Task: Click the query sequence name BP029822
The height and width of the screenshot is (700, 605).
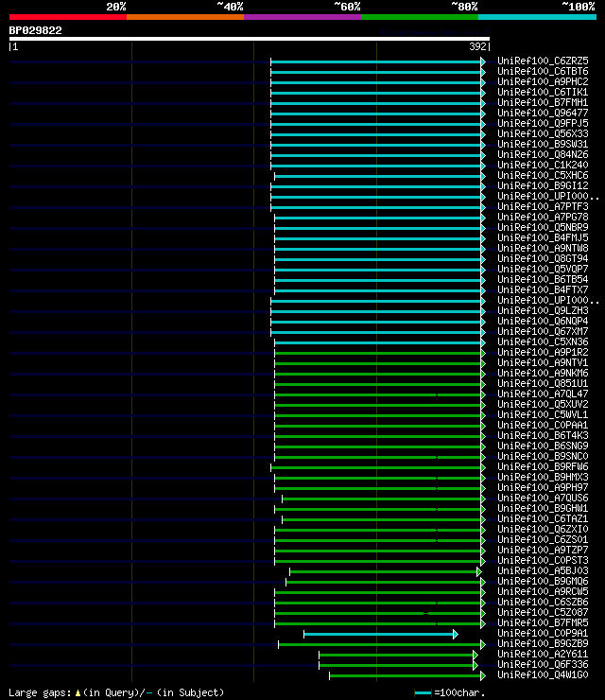Action: [x=35, y=31]
